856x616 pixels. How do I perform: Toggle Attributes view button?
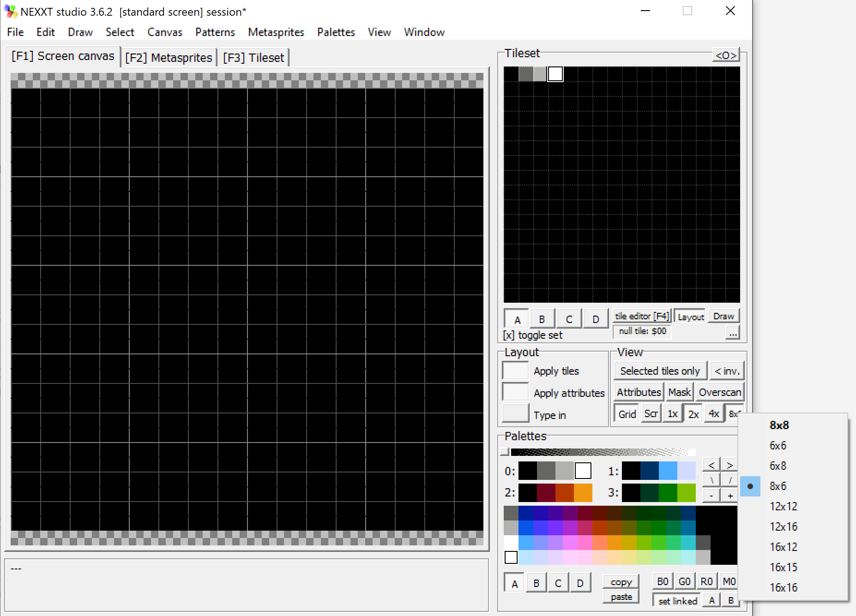tap(639, 392)
